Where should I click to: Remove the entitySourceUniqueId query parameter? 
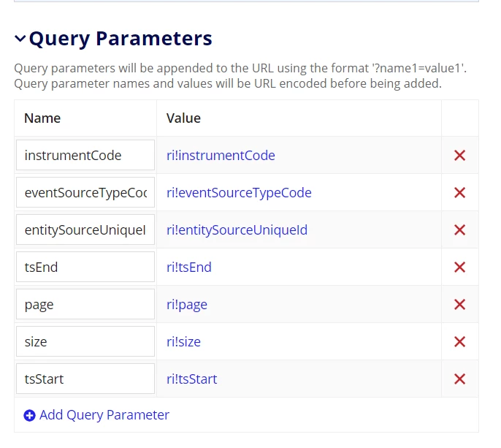[459, 230]
